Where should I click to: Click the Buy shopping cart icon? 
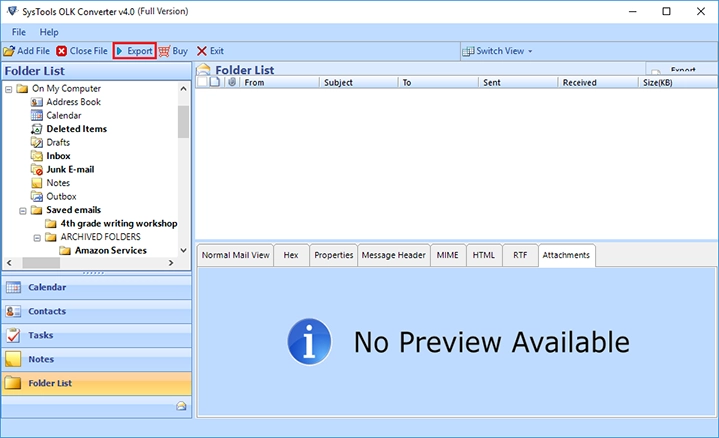(x=164, y=51)
